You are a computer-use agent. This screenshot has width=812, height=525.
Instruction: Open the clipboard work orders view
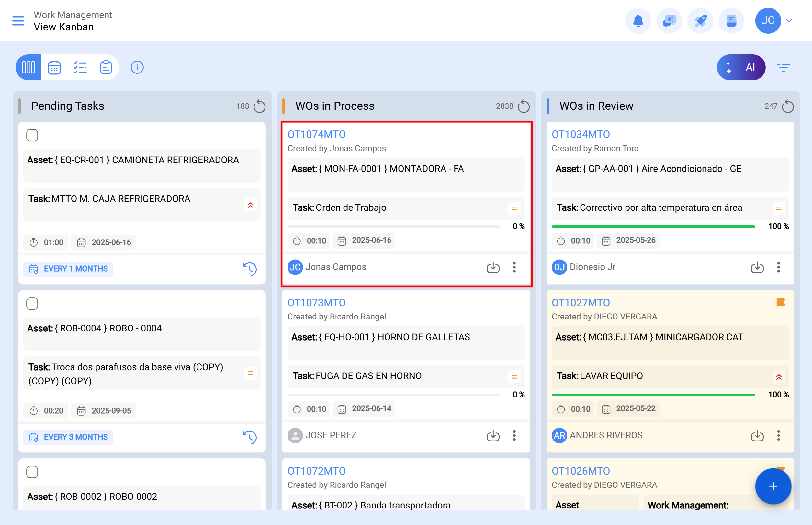(x=106, y=67)
